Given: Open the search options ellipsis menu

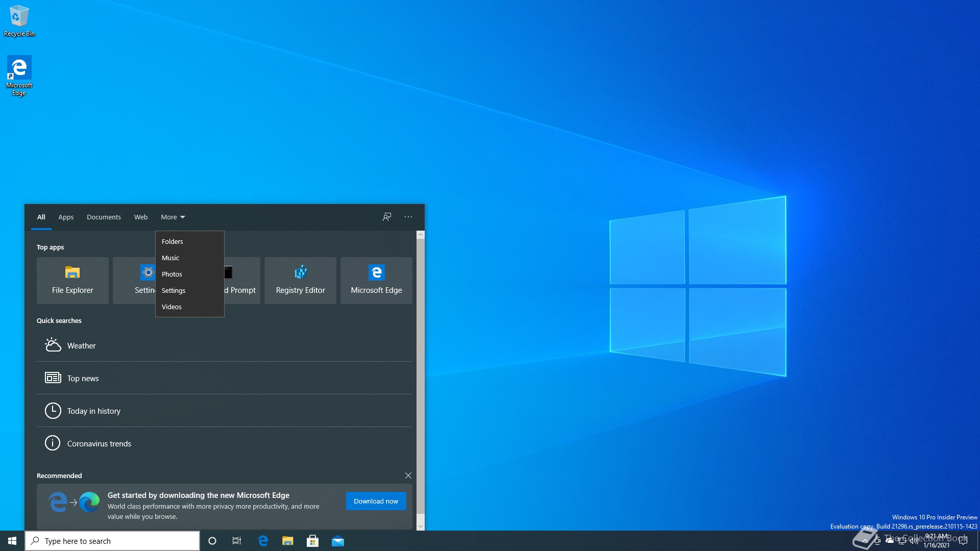Looking at the screenshot, I should (x=408, y=217).
